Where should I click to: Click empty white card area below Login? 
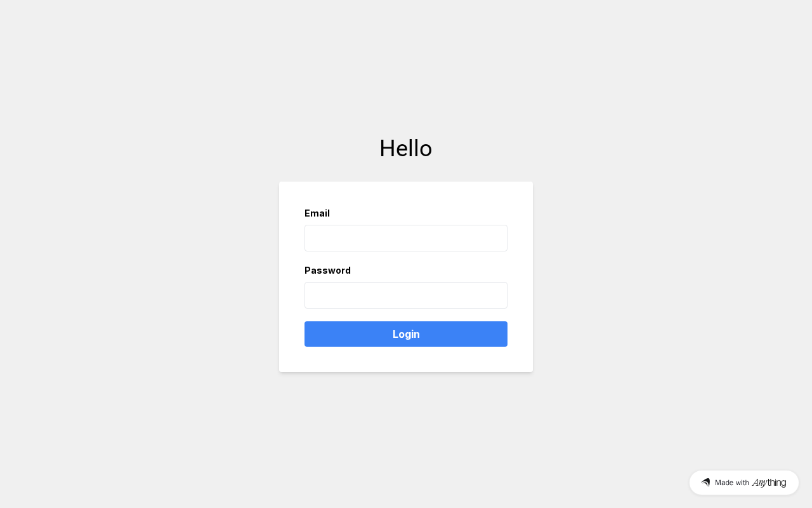tap(406, 359)
